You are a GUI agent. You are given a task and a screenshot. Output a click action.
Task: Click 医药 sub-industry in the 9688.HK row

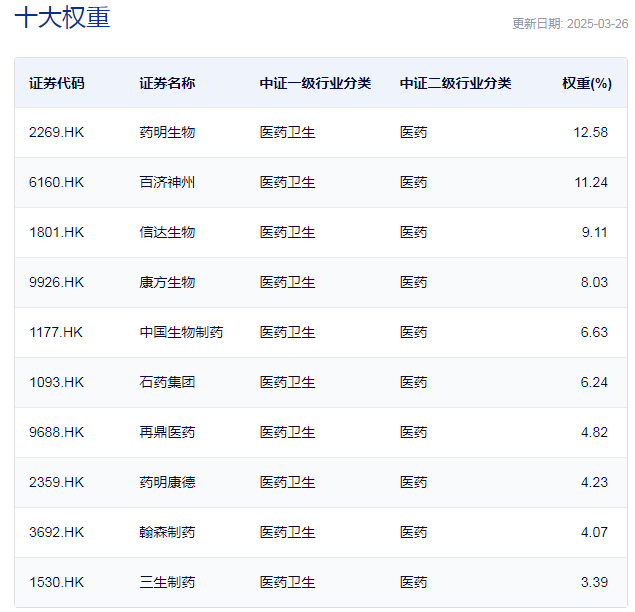click(413, 432)
